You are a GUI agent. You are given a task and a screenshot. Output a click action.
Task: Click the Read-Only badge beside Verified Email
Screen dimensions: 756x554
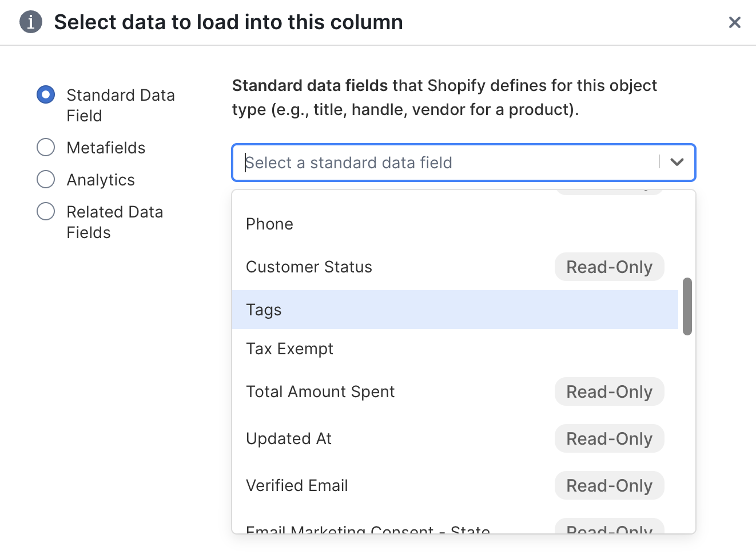[609, 485]
